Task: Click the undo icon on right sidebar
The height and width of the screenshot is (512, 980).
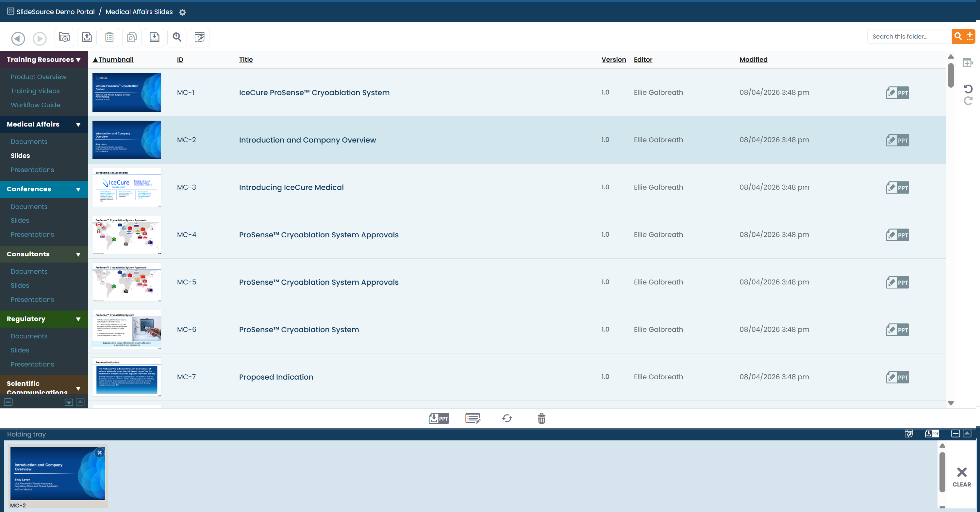Action: [x=968, y=89]
